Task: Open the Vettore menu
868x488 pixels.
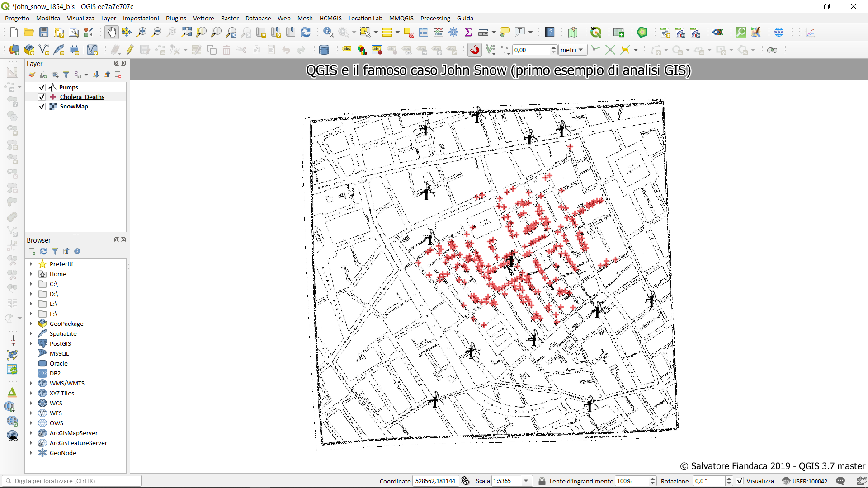Action: 203,18
